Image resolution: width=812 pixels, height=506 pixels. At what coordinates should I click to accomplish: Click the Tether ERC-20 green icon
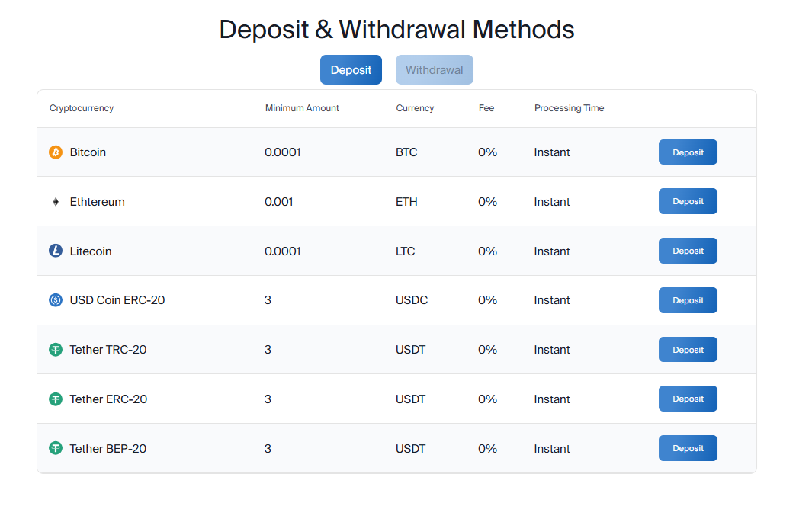pyautogui.click(x=56, y=399)
